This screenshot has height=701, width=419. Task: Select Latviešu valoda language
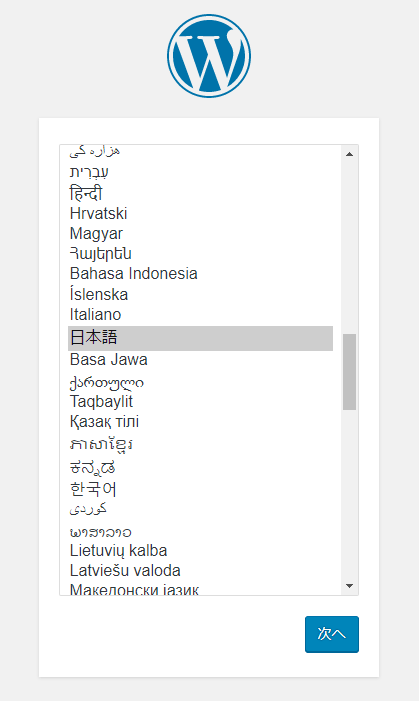point(200,571)
